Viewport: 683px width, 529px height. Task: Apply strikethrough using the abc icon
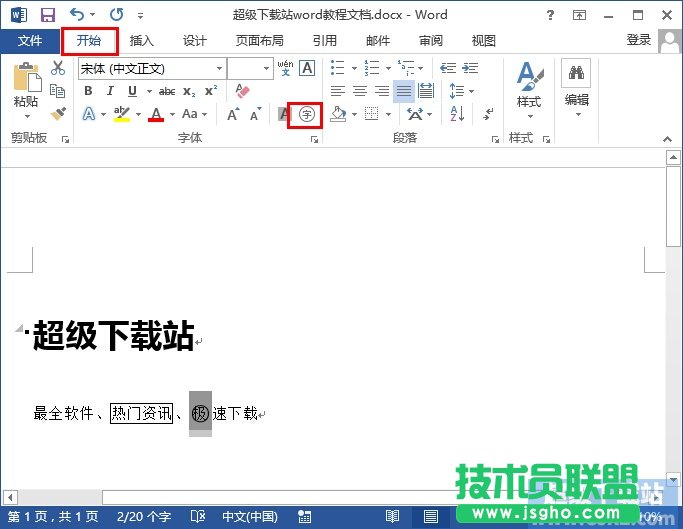[x=167, y=91]
